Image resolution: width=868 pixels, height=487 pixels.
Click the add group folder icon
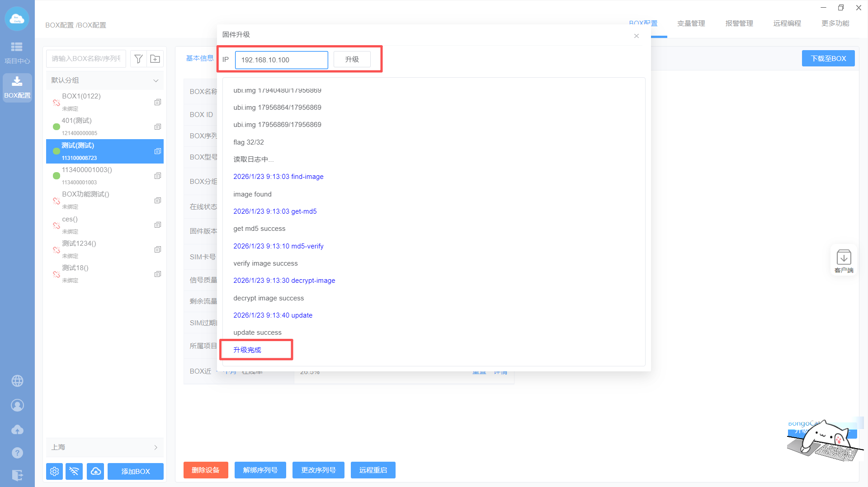155,59
